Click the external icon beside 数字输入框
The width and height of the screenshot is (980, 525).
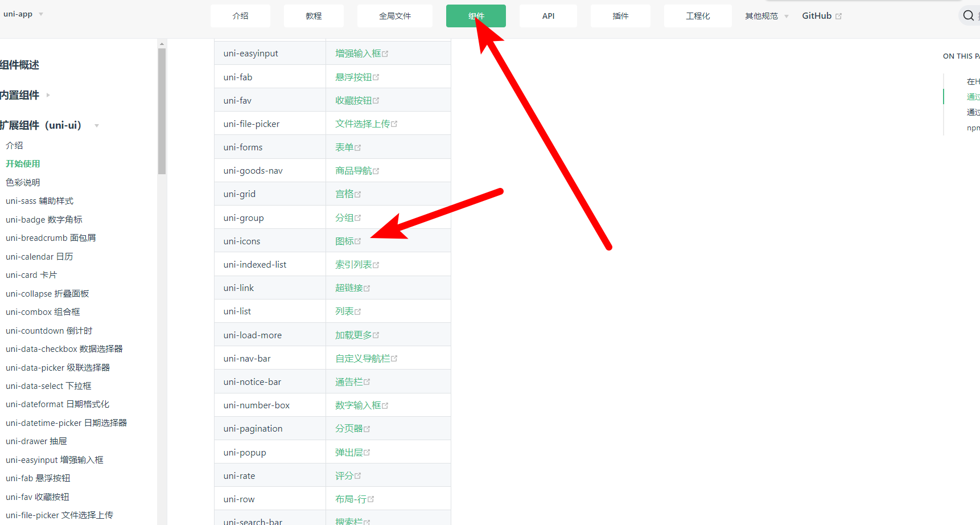385,405
